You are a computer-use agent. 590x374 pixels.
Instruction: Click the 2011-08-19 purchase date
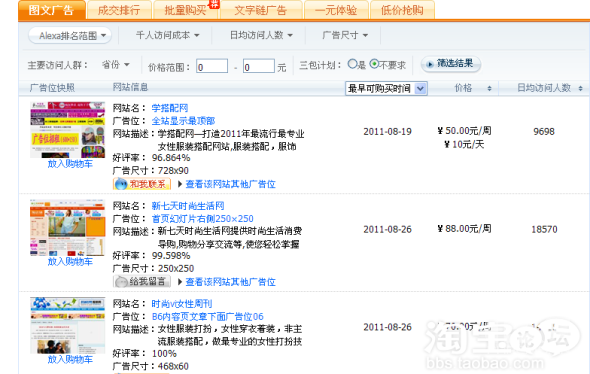(388, 132)
